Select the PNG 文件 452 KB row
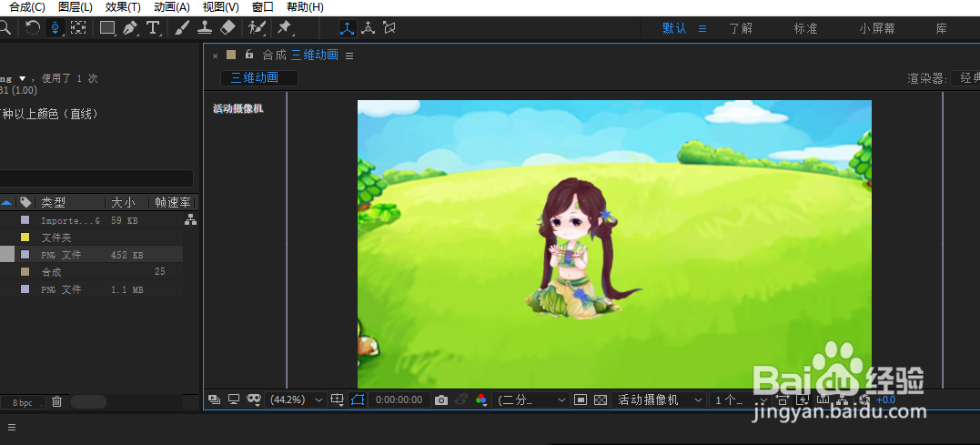980x445 pixels. pyautogui.click(x=91, y=255)
